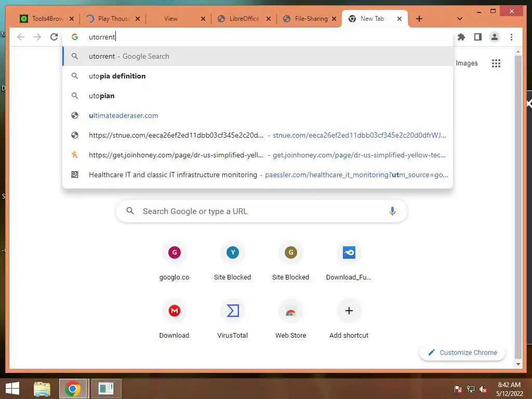Click the muted volume tray icon
The image size is (532, 399).
coord(483,389)
